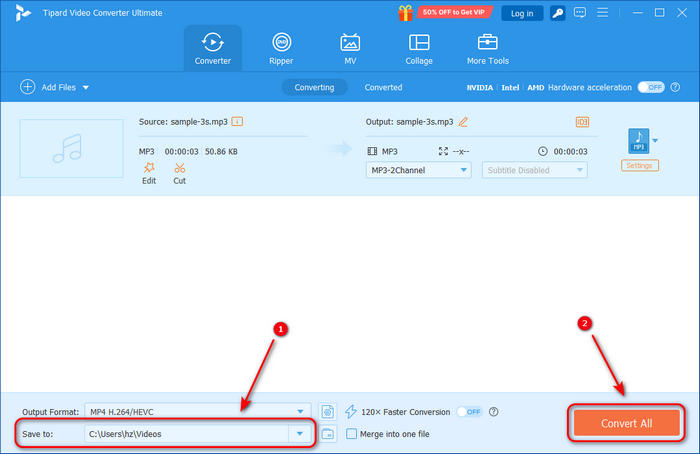Viewport: 700px width, 454px height.
Task: Select the Converted sub-tab
Action: pyautogui.click(x=383, y=87)
